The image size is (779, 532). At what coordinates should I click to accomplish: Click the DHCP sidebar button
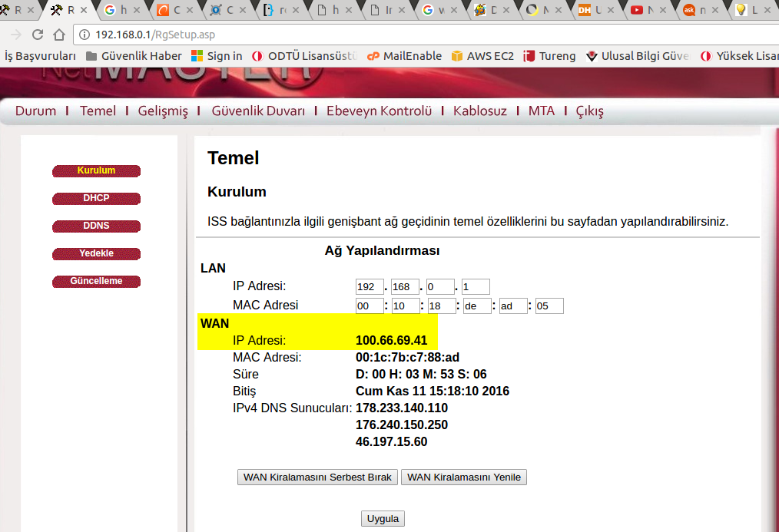(96, 198)
